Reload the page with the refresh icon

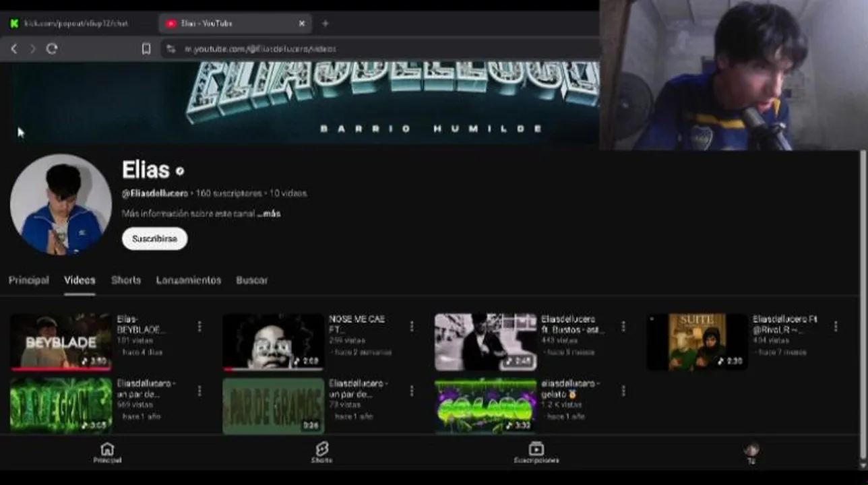tap(52, 48)
